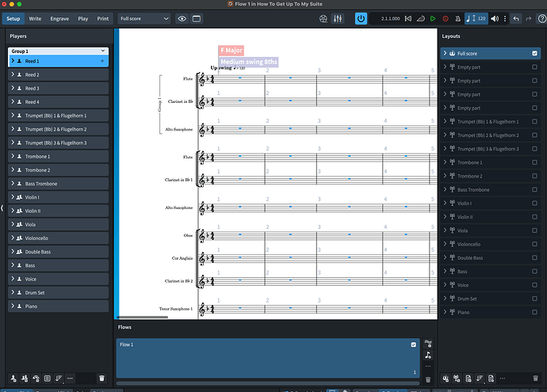Open Players panel more options menu
Image resolution: width=547 pixels, height=392 pixels.
[70, 378]
